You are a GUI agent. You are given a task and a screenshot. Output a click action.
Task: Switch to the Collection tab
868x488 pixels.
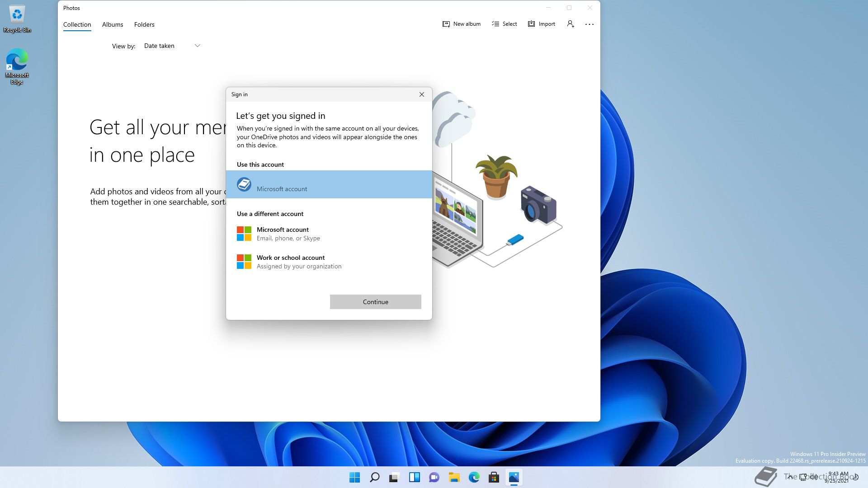tap(77, 24)
